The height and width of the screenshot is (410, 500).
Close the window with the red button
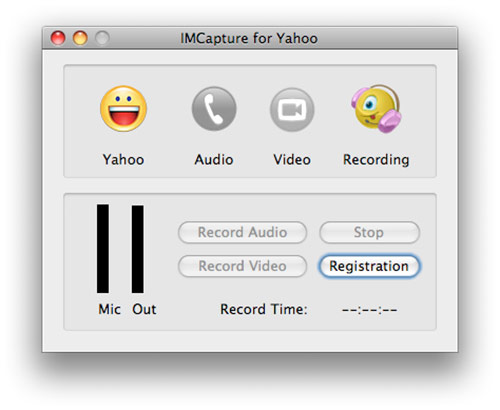click(x=58, y=38)
